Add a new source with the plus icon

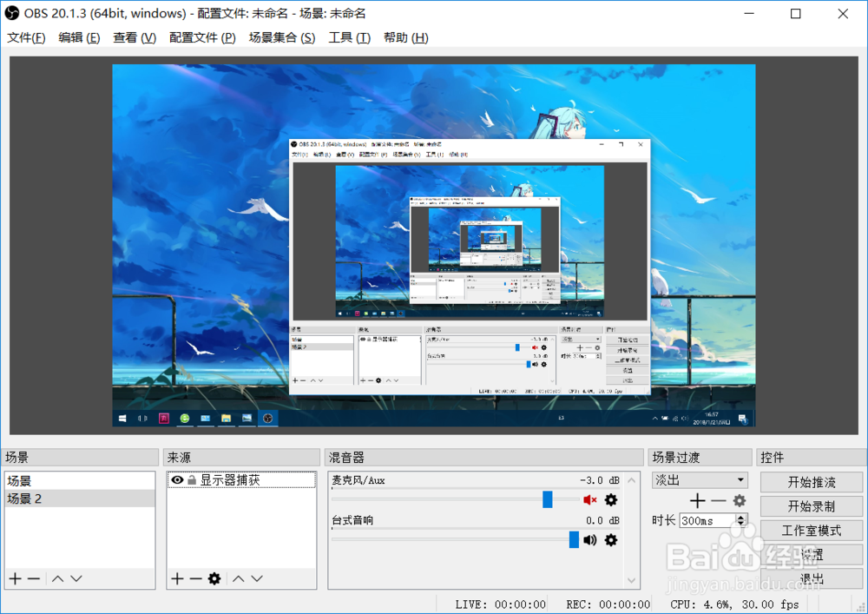pyautogui.click(x=178, y=578)
